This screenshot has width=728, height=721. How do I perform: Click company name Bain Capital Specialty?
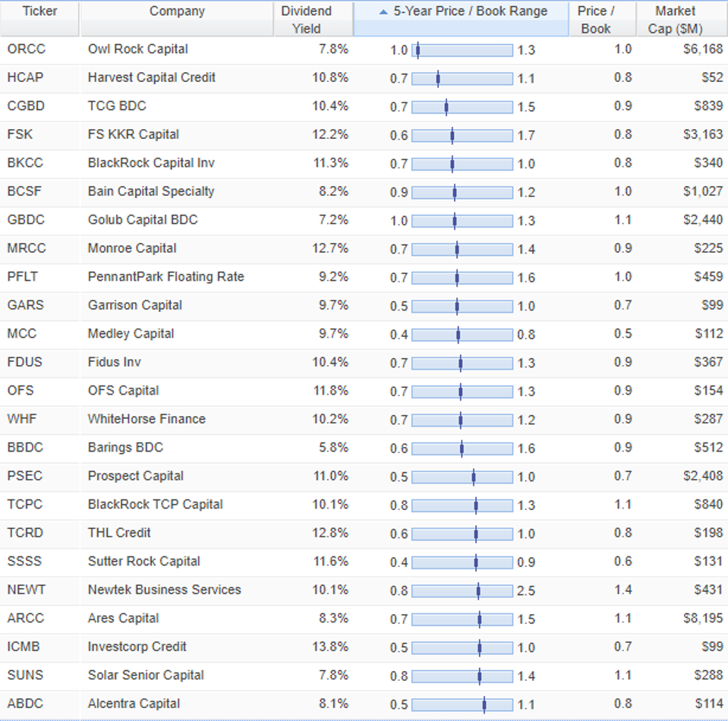(151, 191)
